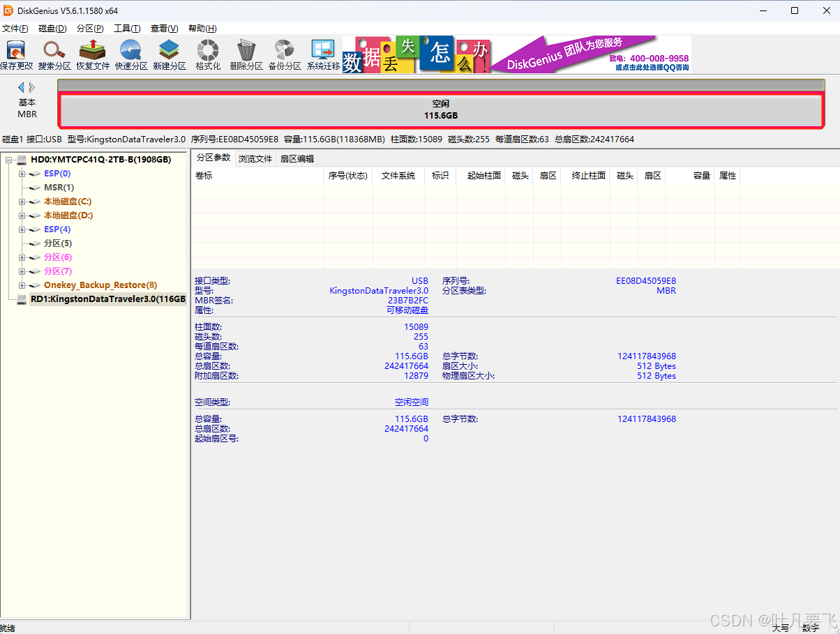
Task: Collapse the HD0:YMTCPC41Q-2TB-B disk node
Action: (x=8, y=160)
